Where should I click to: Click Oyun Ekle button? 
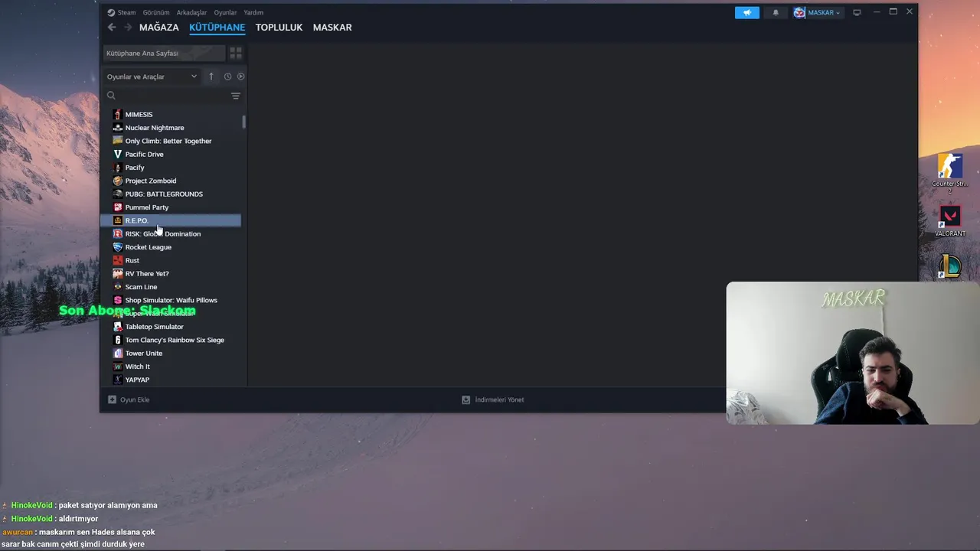point(129,399)
